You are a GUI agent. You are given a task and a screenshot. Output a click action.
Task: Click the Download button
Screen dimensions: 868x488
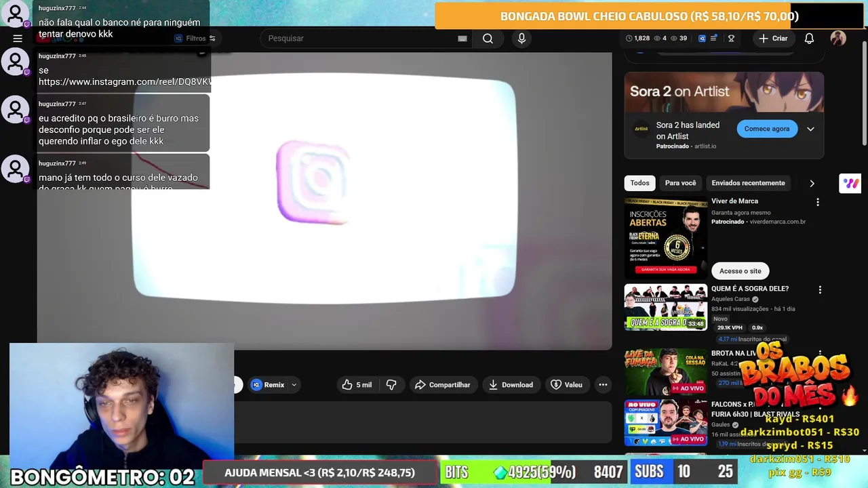511,385
